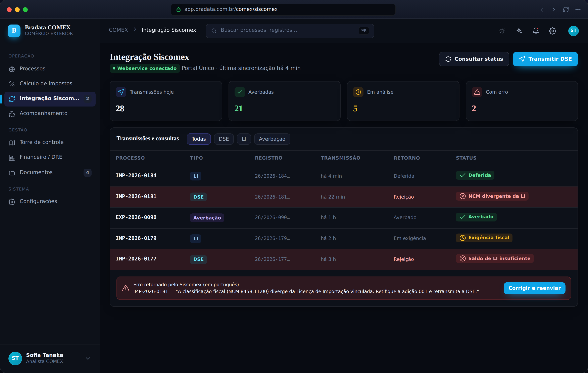Click the Transmitir DSE button
The image size is (588, 373).
(545, 59)
